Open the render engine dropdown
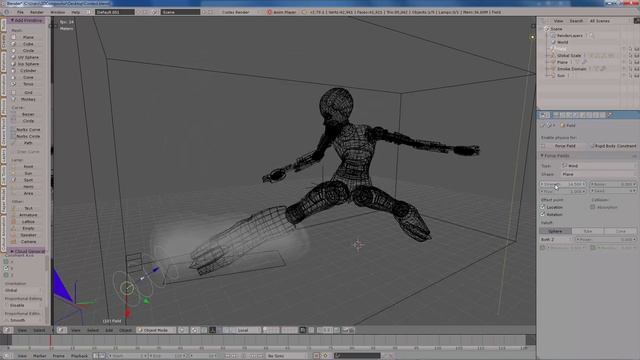 (236, 12)
